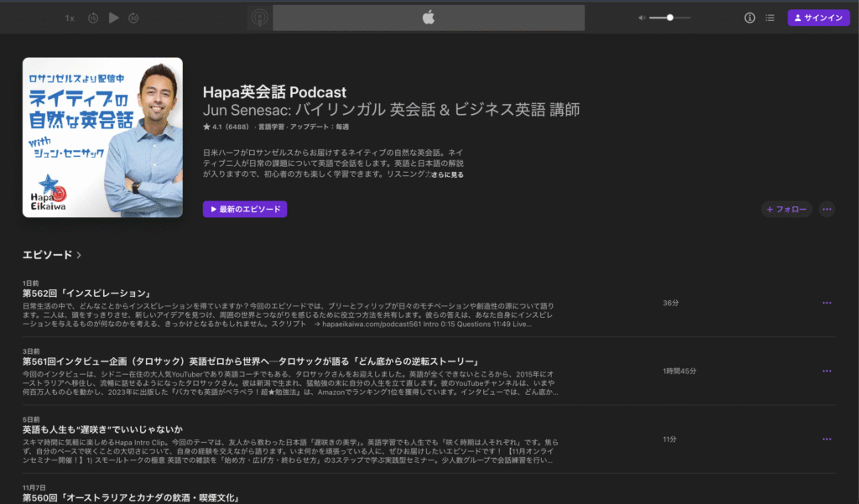Image resolution: width=859 pixels, height=504 pixels.
Task: Click the Hapa英会話 podcast cover artwork
Action: (x=102, y=138)
